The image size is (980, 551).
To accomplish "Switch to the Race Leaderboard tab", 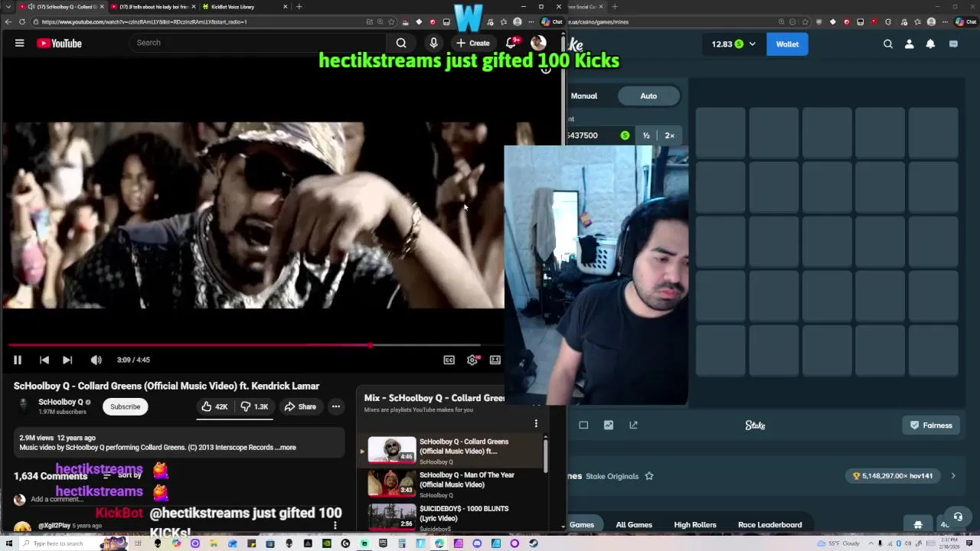I will (770, 525).
